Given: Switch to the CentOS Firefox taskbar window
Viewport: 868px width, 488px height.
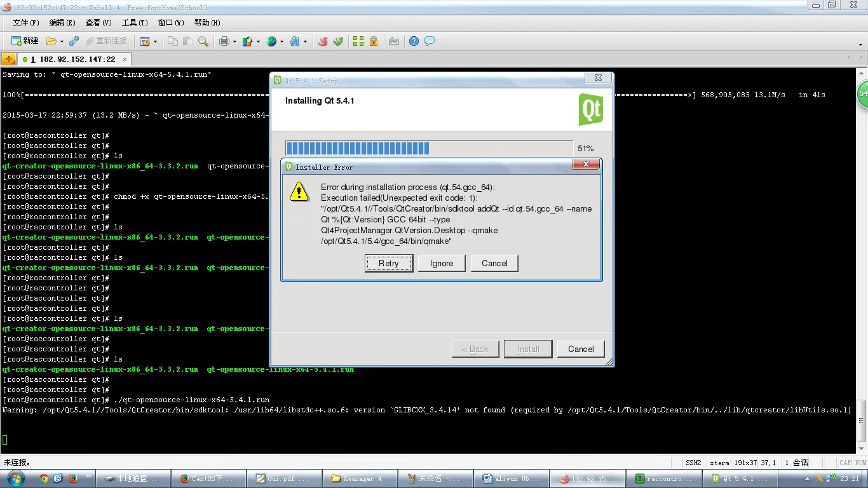Looking at the screenshot, I should (208, 478).
